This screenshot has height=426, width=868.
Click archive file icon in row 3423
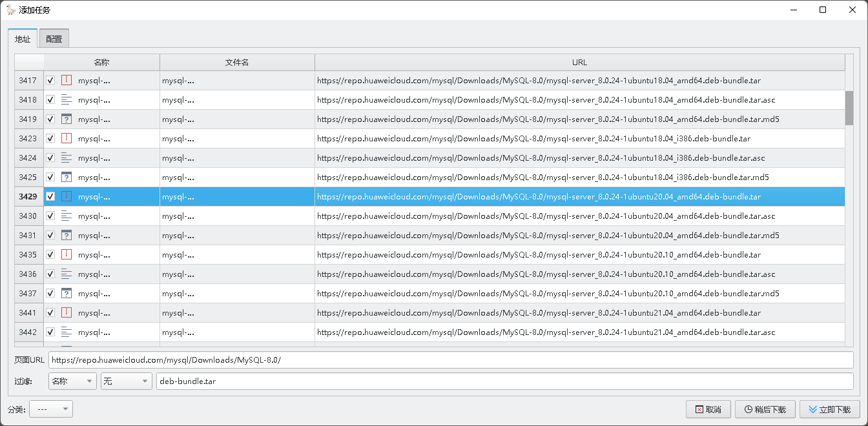pos(67,139)
